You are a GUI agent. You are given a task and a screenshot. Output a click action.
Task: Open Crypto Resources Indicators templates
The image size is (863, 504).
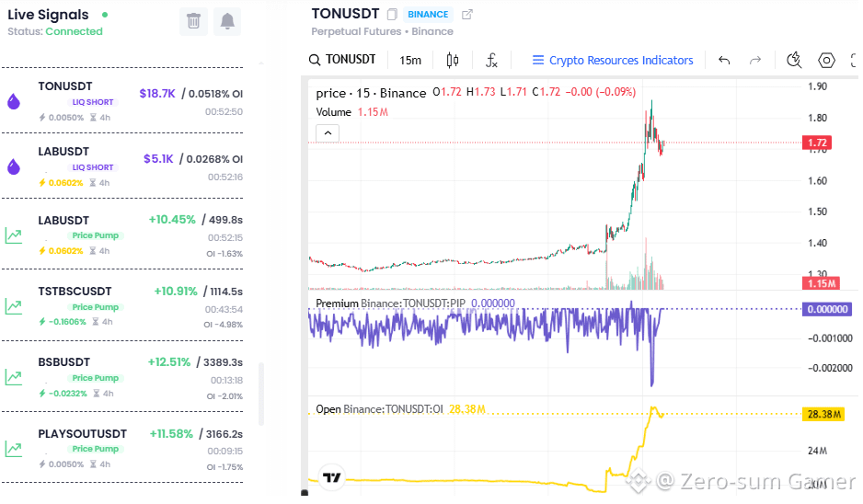(613, 60)
